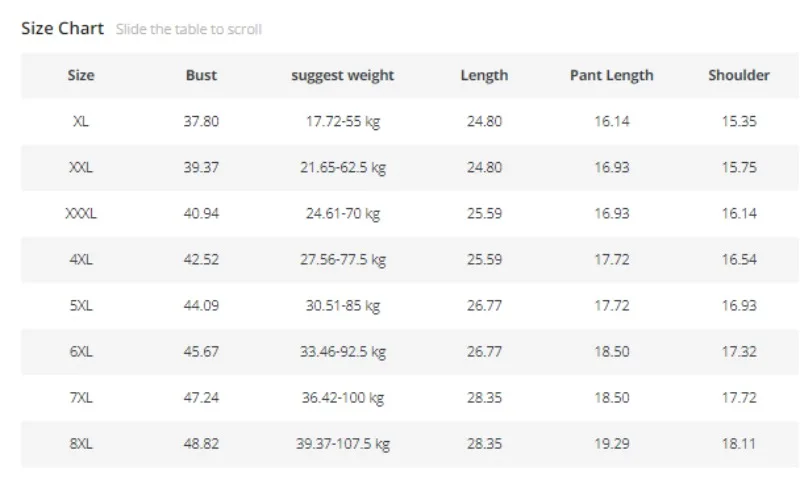The height and width of the screenshot is (479, 800).
Task: Click the XXXL size row label
Action: 81,213
